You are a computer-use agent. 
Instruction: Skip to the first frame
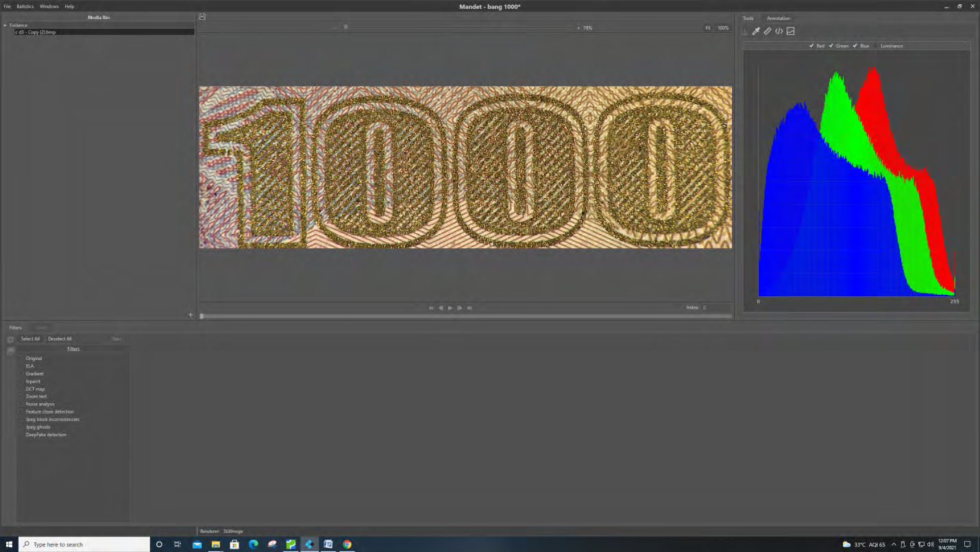tap(431, 308)
